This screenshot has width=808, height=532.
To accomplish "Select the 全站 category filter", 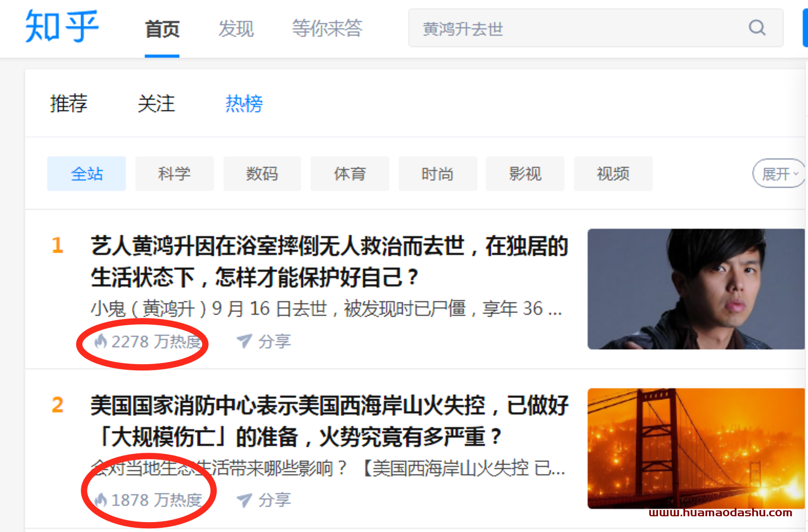I will click(x=87, y=174).
